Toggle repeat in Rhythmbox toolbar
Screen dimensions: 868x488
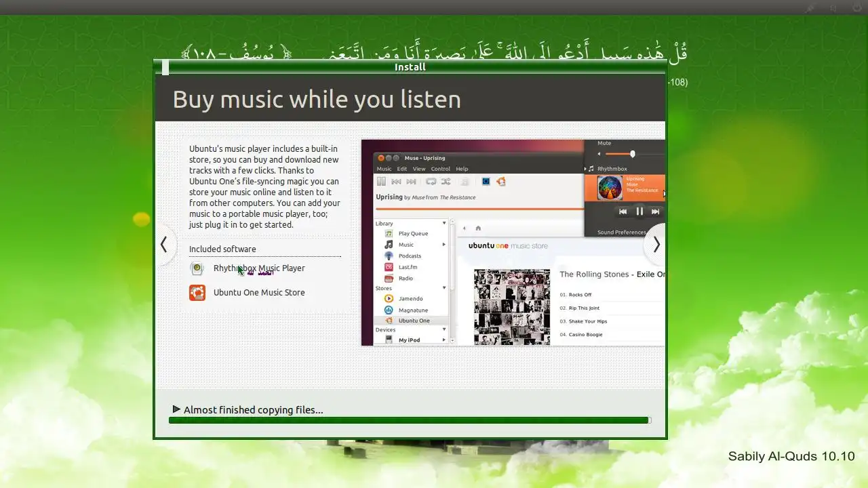click(x=431, y=182)
